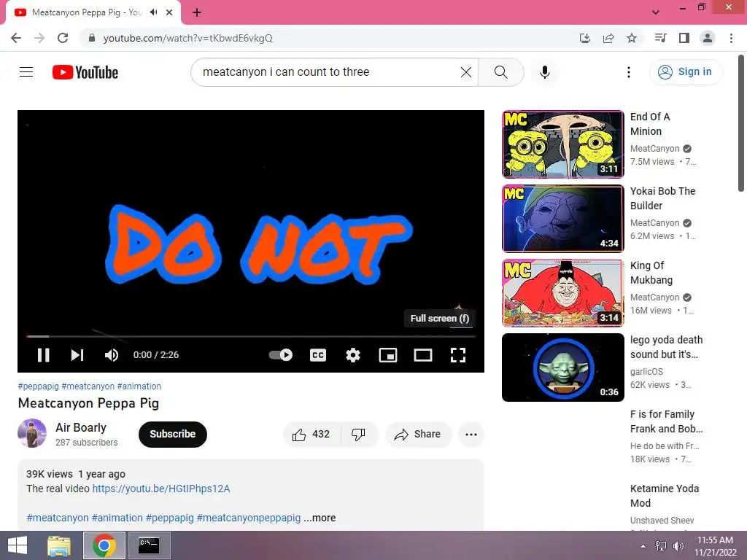Open the YouTube settings three-dot menu

point(629,72)
